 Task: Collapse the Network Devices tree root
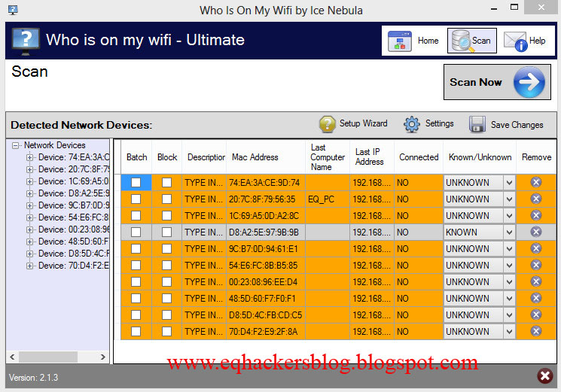15,145
